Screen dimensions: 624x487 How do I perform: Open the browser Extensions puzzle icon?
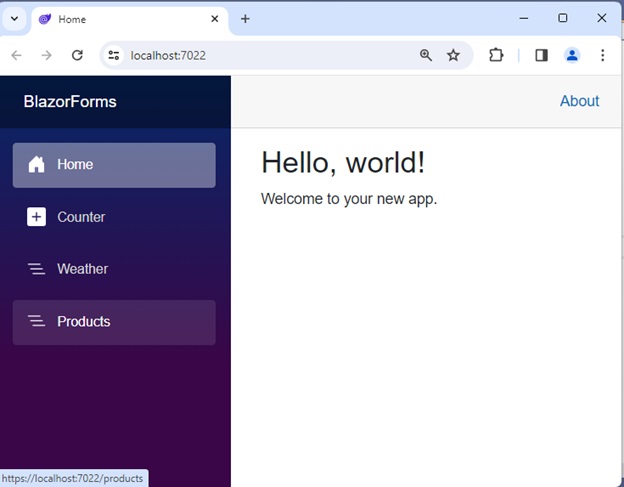(496, 55)
